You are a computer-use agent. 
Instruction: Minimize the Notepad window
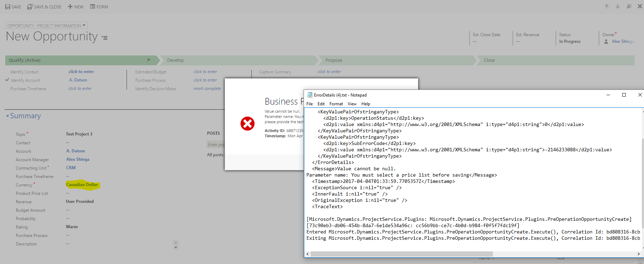[608, 95]
